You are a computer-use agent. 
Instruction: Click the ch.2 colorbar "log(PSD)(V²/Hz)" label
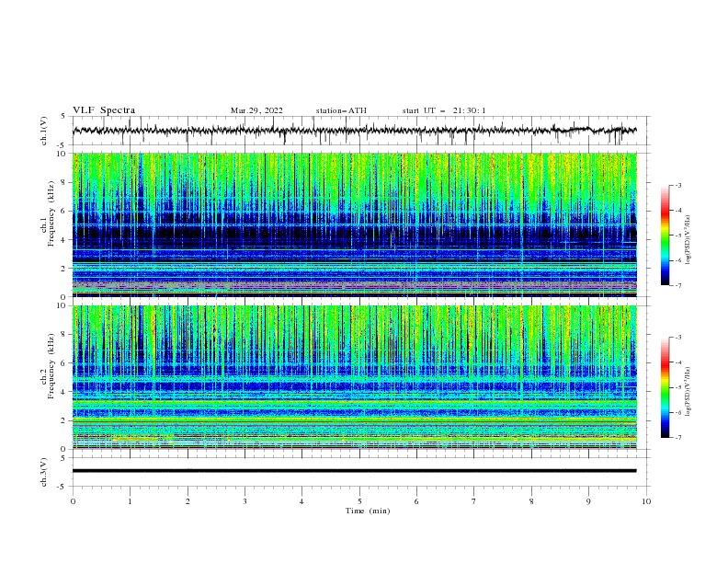(x=688, y=392)
